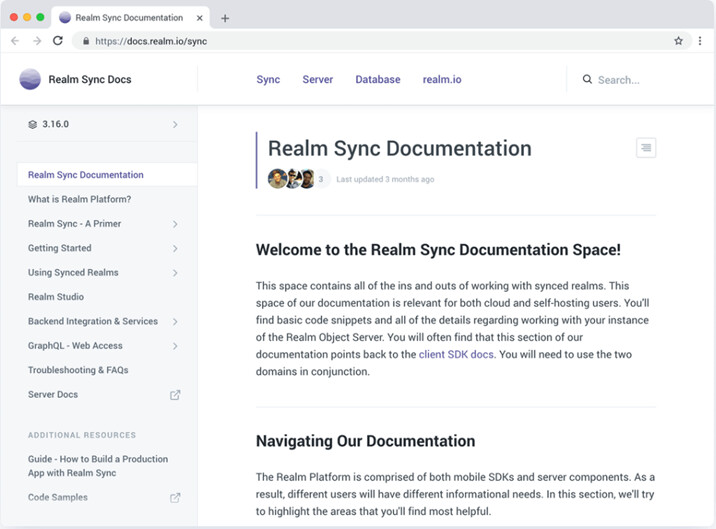Screen dimensions: 716x529
Task: Expand Backend Integration & Services chevron
Action: 175,322
